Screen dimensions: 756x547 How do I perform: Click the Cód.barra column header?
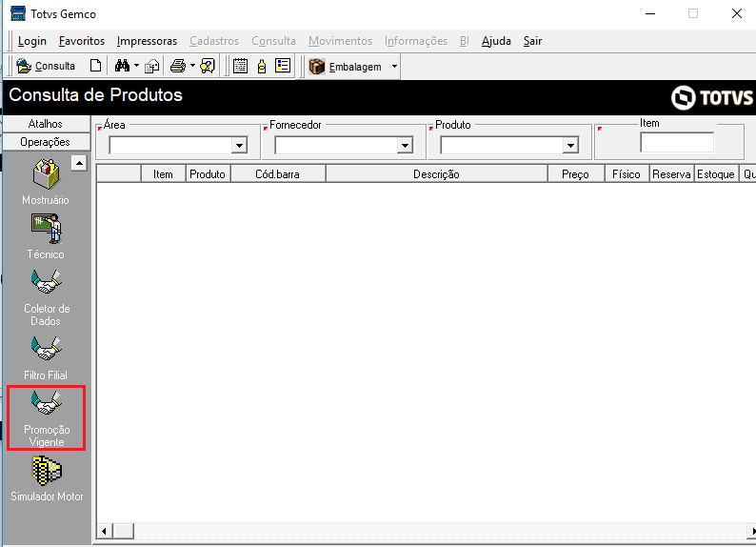[278, 173]
